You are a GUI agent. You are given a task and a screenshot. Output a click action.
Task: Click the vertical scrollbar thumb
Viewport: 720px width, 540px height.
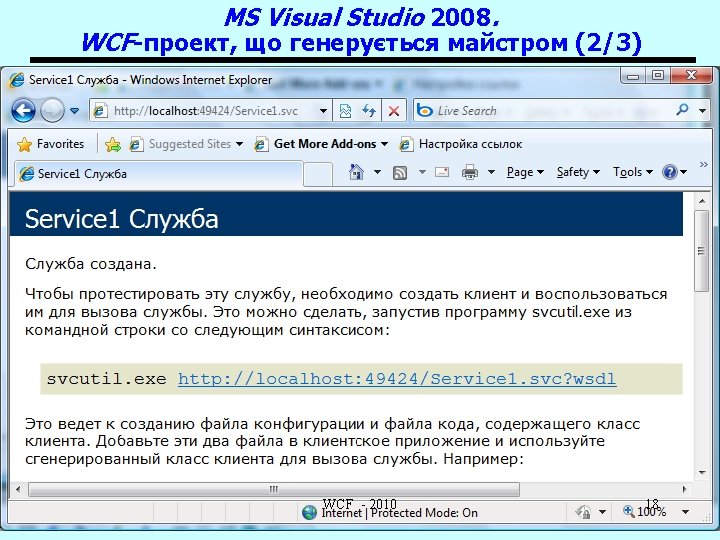pyautogui.click(x=702, y=251)
